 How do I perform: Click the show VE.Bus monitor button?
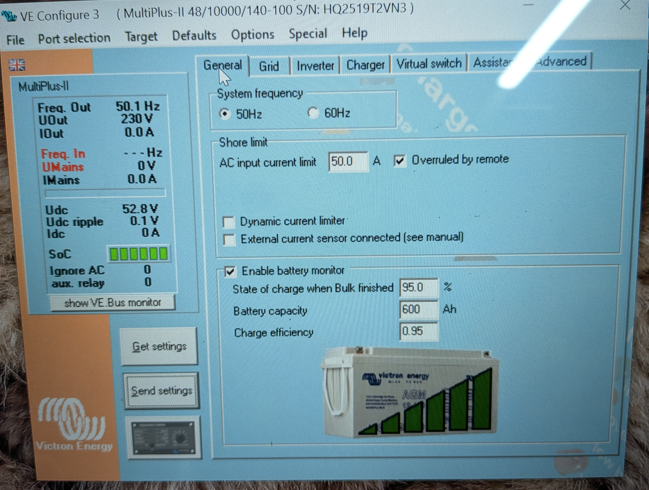click(x=113, y=303)
